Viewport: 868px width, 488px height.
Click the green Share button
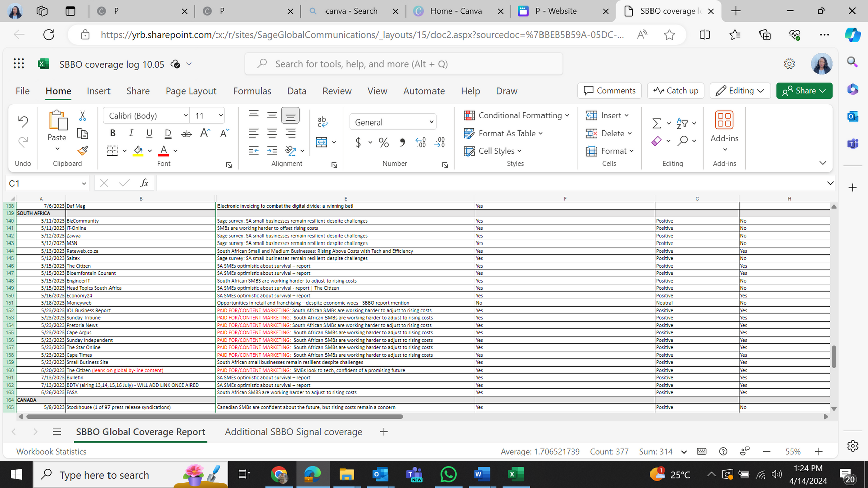point(804,91)
